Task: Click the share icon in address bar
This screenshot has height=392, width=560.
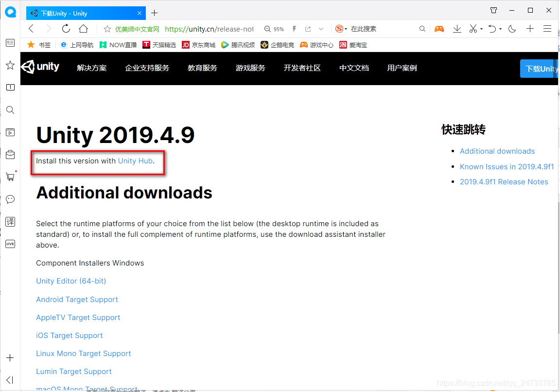Action: click(x=308, y=29)
